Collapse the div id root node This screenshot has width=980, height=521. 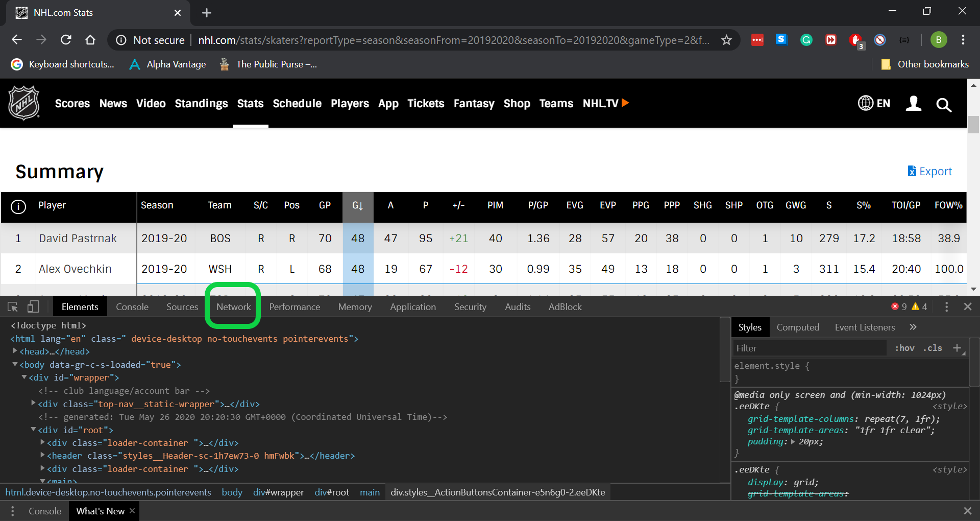click(x=33, y=430)
